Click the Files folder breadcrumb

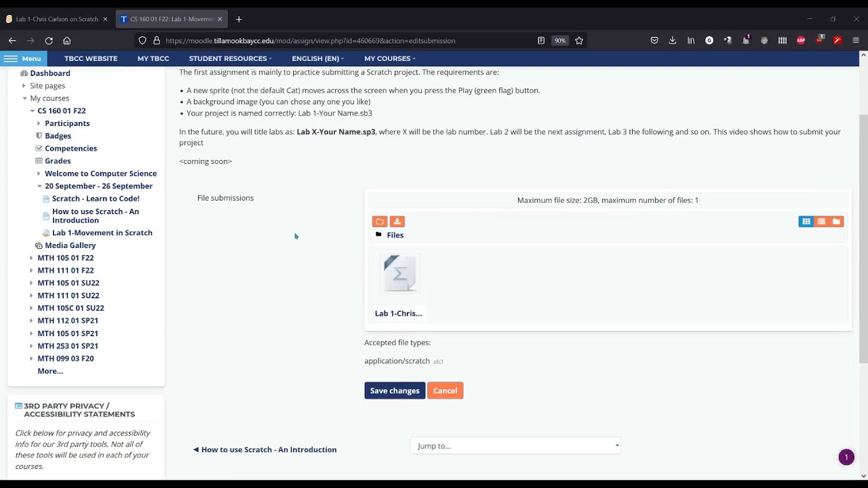point(395,235)
